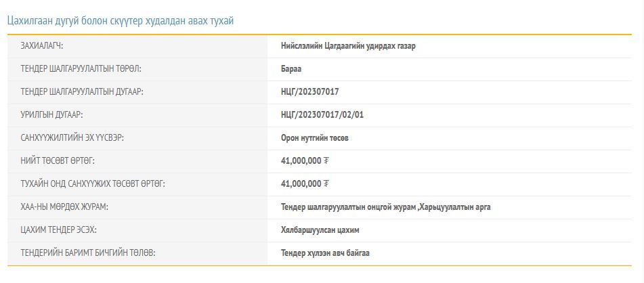
Task: Select the Тендер хүлээн авч байгаа status
Action: point(325,253)
